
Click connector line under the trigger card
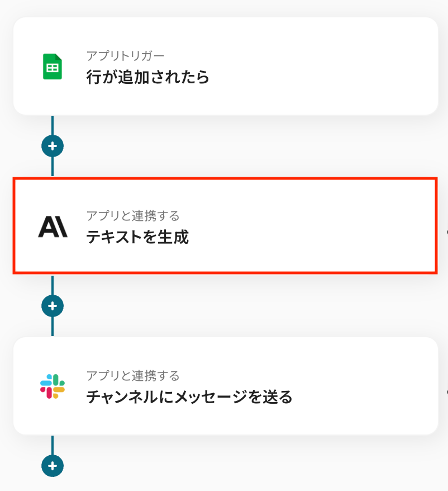point(53,125)
